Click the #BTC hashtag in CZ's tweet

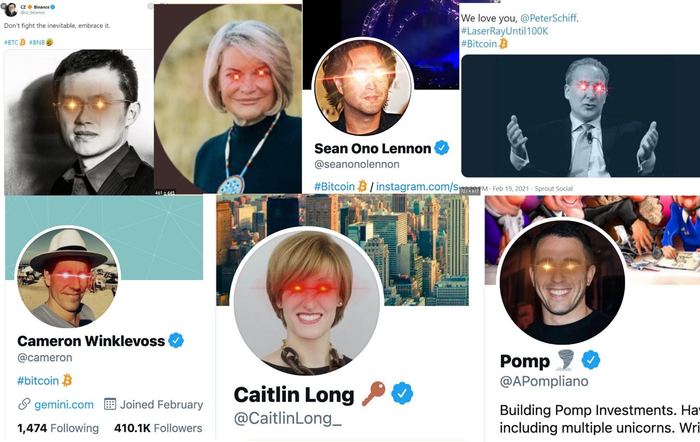coord(12,42)
